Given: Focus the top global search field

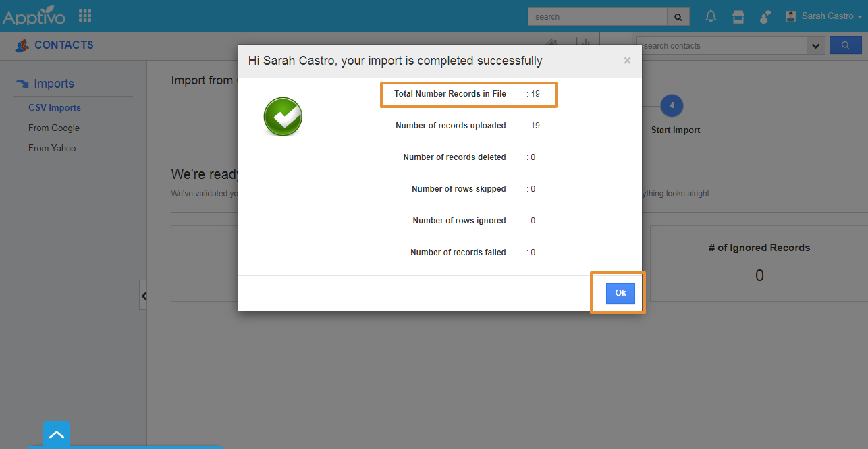Looking at the screenshot, I should coord(597,16).
